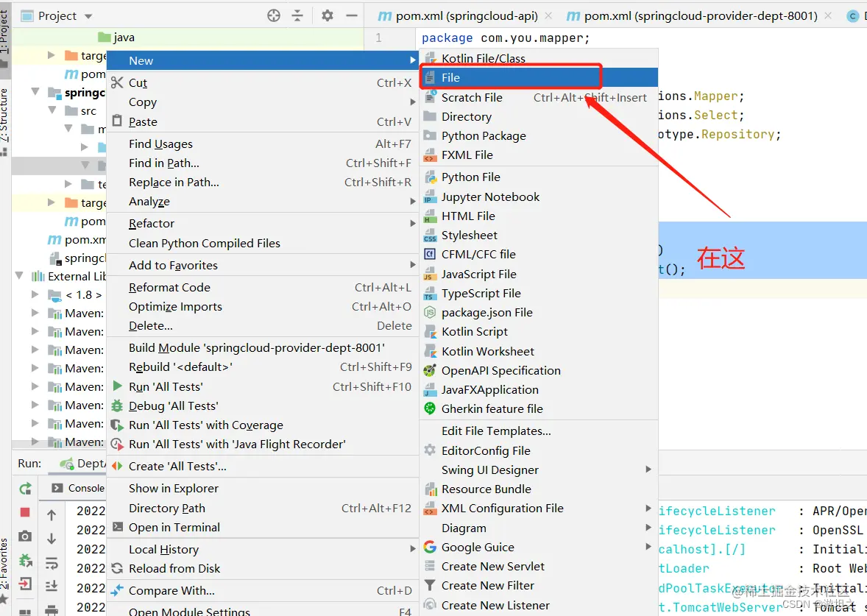Image resolution: width=867 pixels, height=616 pixels.
Task: Select Show in Explorer
Action: (x=263, y=489)
